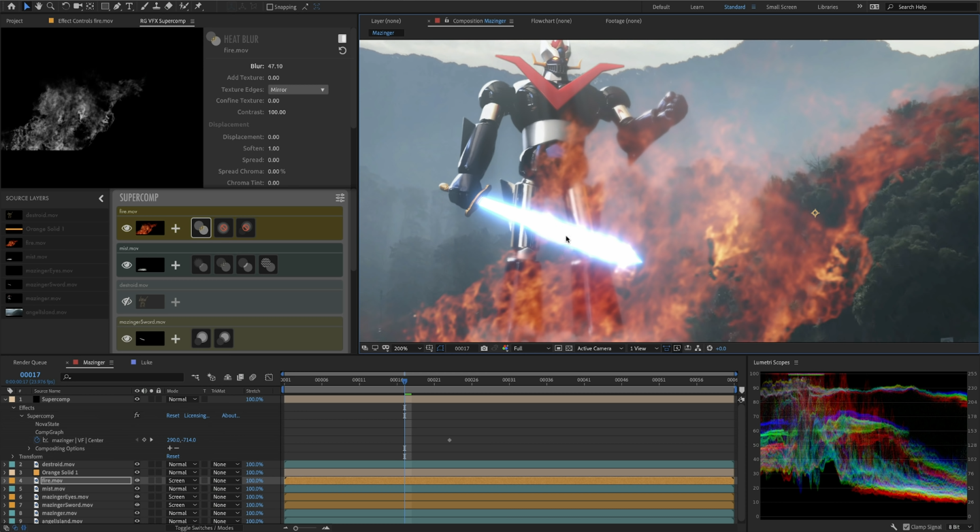Toggle Clamp Signal checkbox in Lumetri Scopes

[906, 527]
